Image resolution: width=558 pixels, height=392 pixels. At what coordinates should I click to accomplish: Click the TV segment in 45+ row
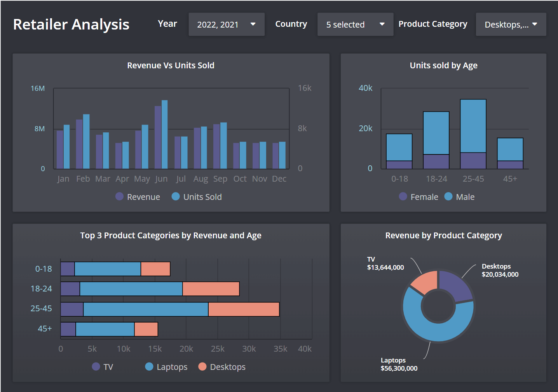(x=68, y=329)
